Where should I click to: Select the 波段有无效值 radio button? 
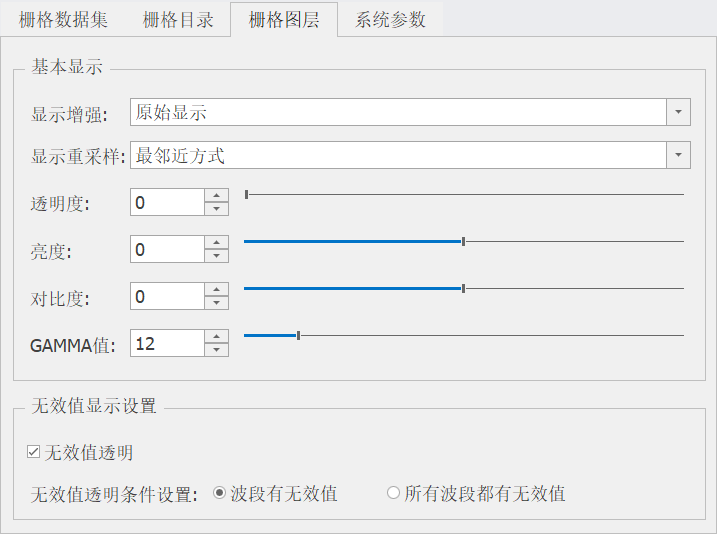tap(220, 493)
